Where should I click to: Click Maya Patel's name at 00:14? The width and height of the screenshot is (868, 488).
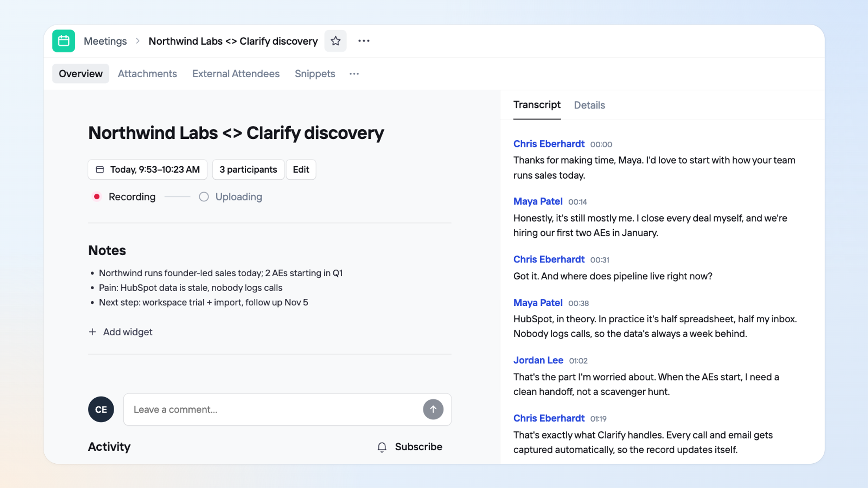pos(538,201)
